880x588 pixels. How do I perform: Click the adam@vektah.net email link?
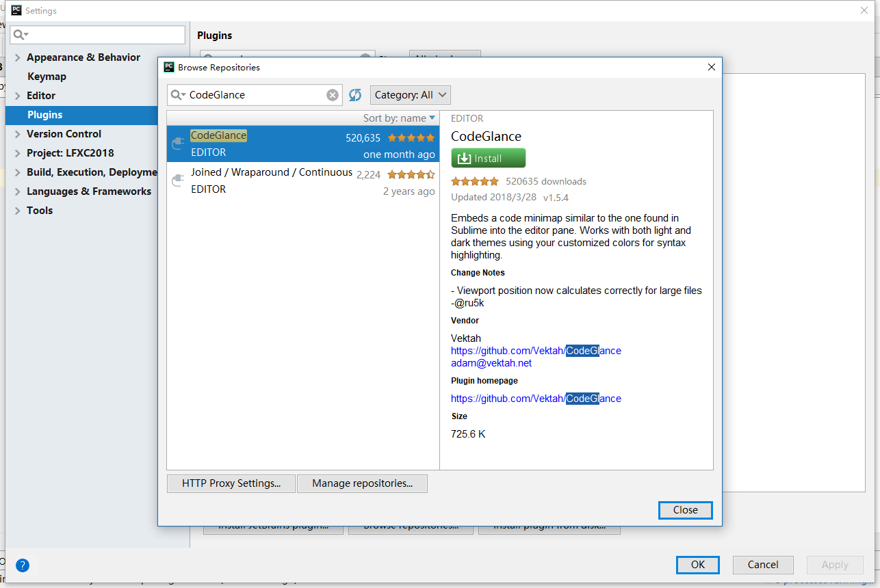pos(491,363)
